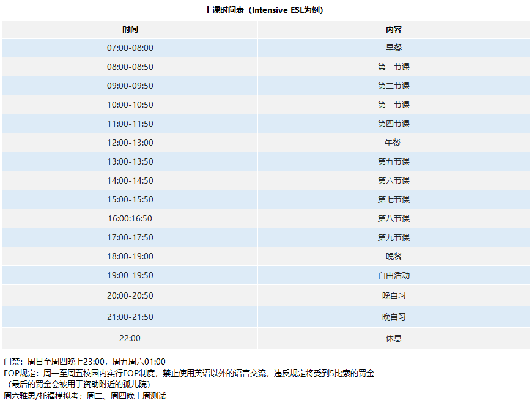Click the 11:00-11:50 time cell

[130, 124]
